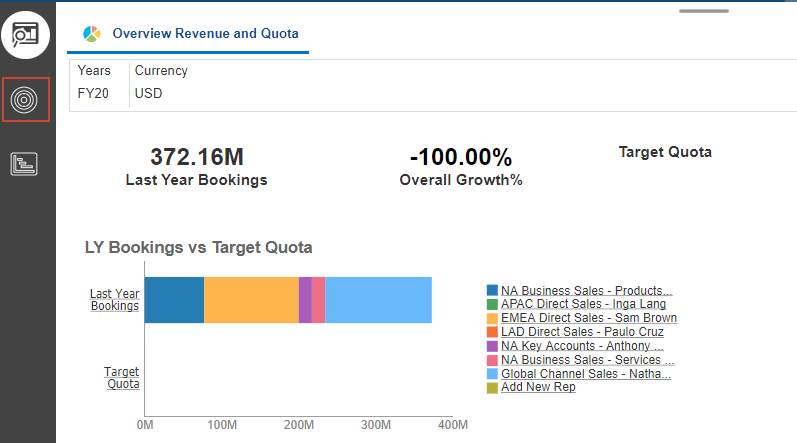Click the pie chart icon beside tab title
The width and height of the screenshot is (797, 443).
coord(93,34)
